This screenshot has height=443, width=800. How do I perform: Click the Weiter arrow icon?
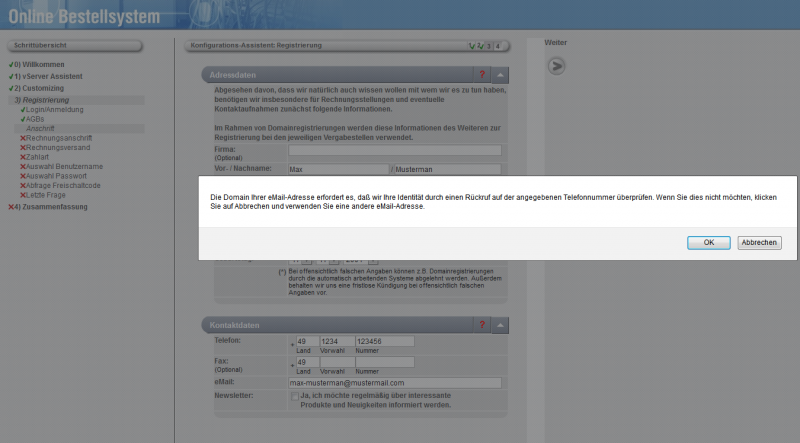click(557, 66)
